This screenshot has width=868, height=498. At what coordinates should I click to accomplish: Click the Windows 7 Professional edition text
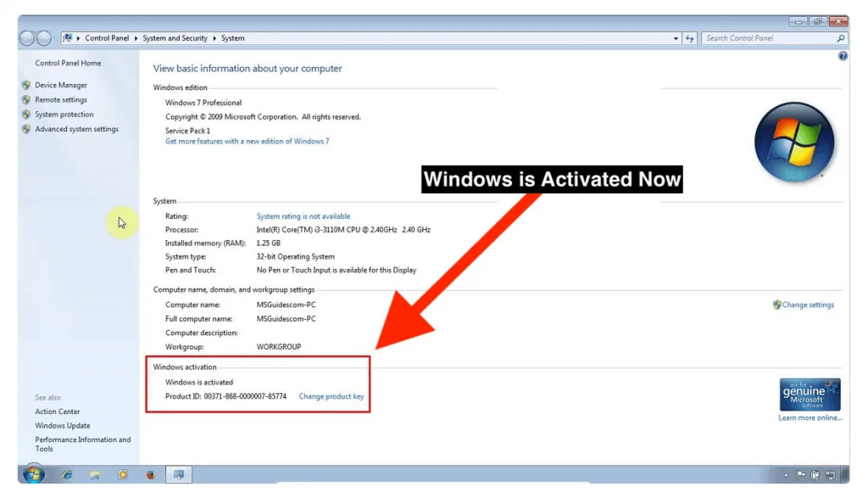pyautogui.click(x=203, y=103)
